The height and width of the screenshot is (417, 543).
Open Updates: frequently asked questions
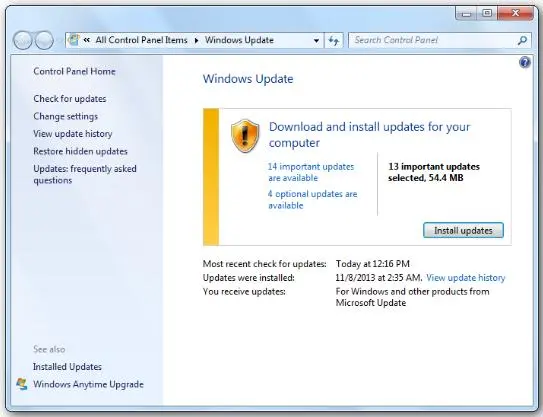point(85,175)
